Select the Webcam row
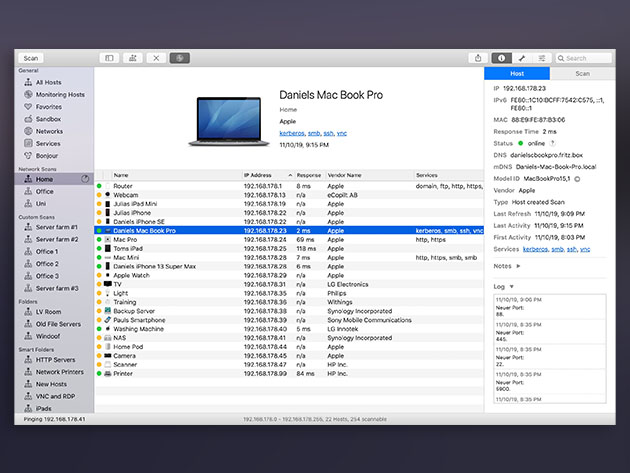 [x=289, y=195]
